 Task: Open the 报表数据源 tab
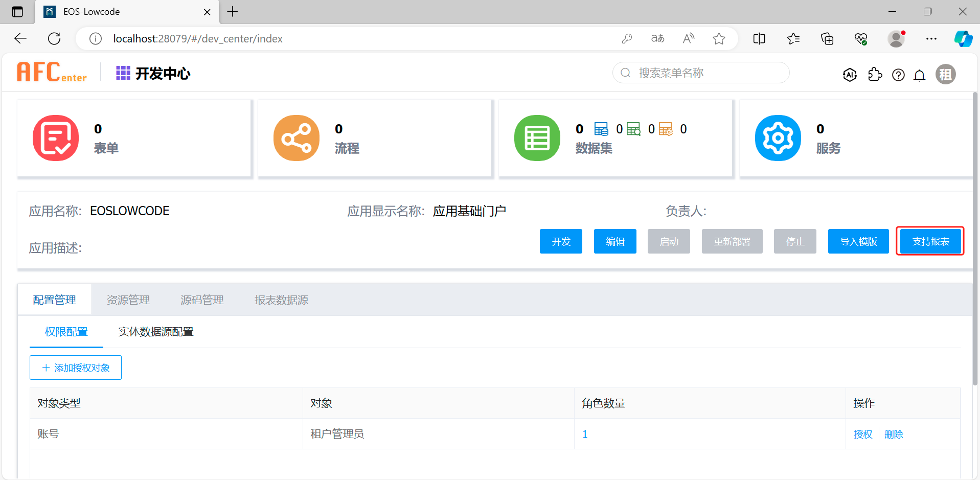click(x=281, y=300)
